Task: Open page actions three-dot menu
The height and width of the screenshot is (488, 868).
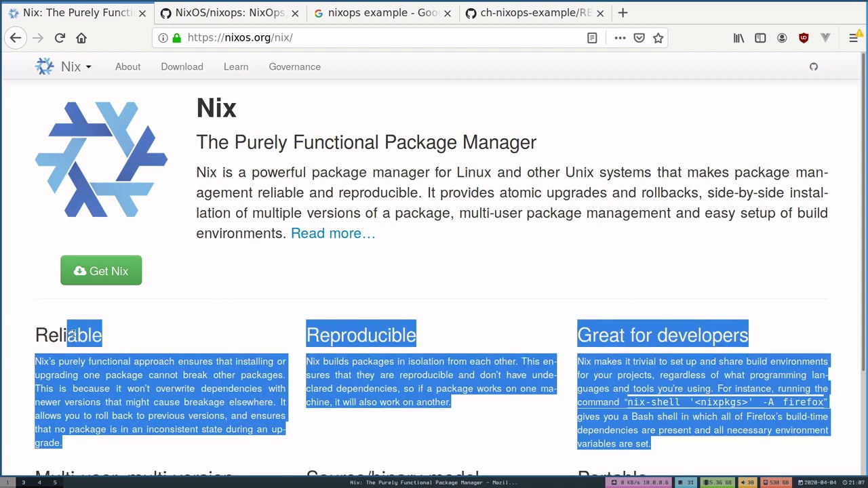Action: pos(620,38)
